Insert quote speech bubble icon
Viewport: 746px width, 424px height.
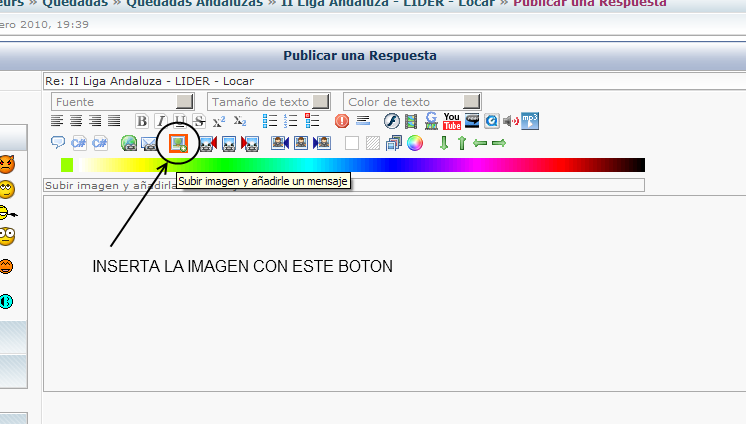[x=58, y=142]
